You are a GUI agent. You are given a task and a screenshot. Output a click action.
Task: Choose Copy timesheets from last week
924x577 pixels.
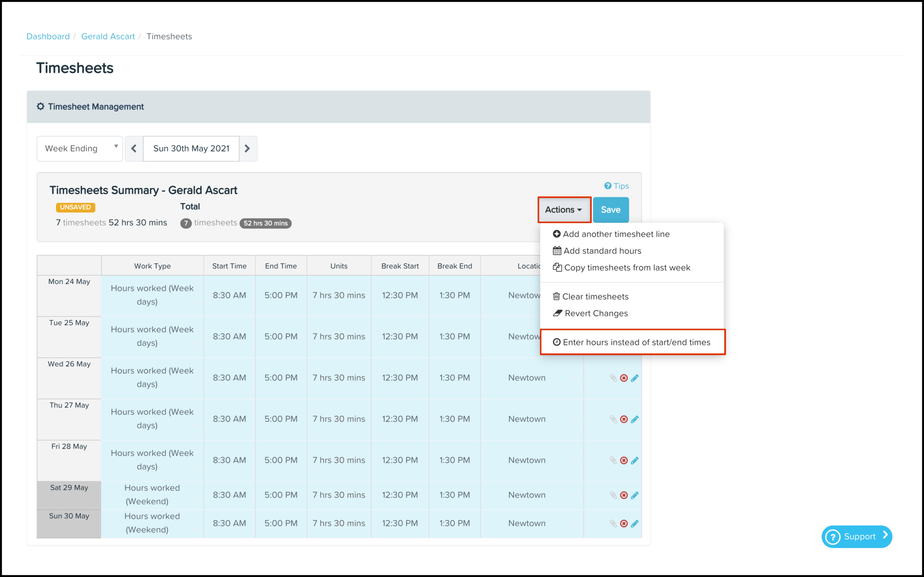[627, 268]
